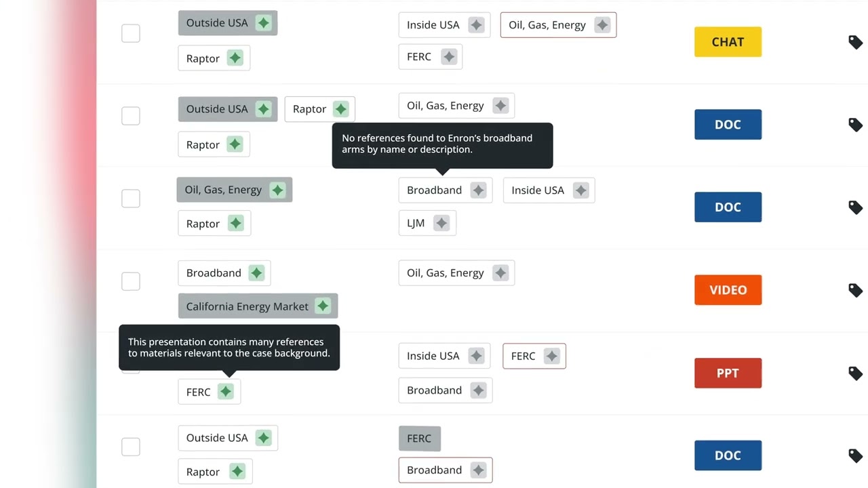The width and height of the screenshot is (868, 488).
Task: Open the orange VIDEO type badge
Action: tap(728, 290)
